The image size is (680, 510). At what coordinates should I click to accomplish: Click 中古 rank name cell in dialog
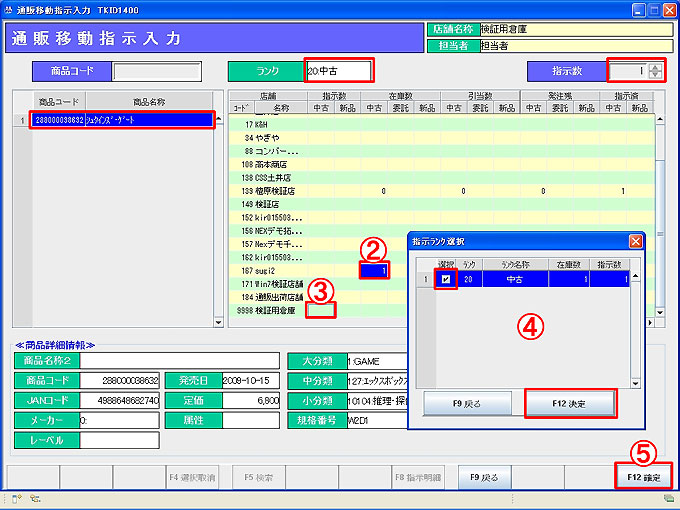tap(515, 279)
